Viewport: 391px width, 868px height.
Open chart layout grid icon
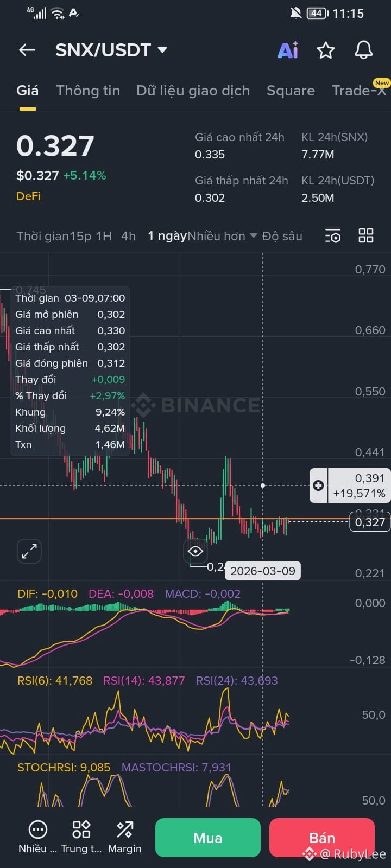click(366, 235)
